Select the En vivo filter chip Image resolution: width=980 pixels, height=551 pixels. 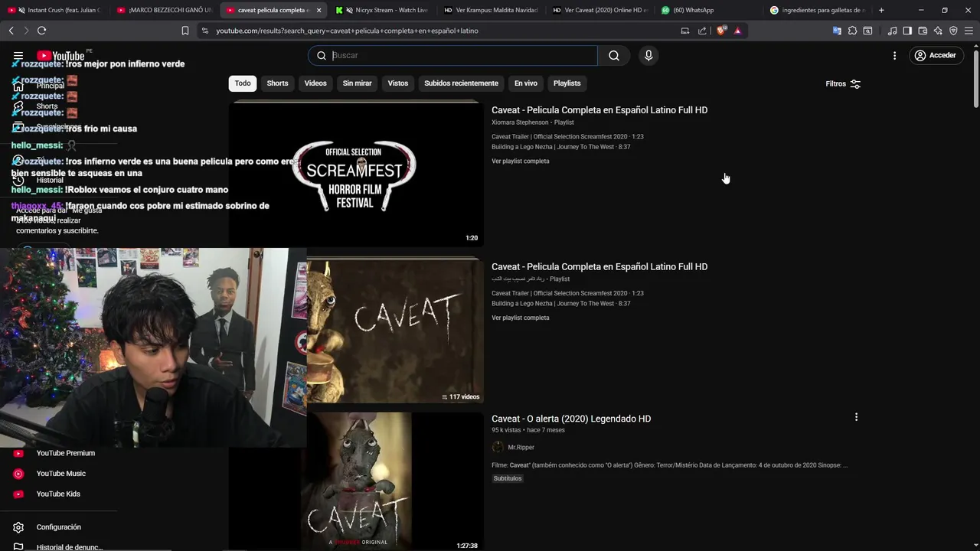click(526, 83)
